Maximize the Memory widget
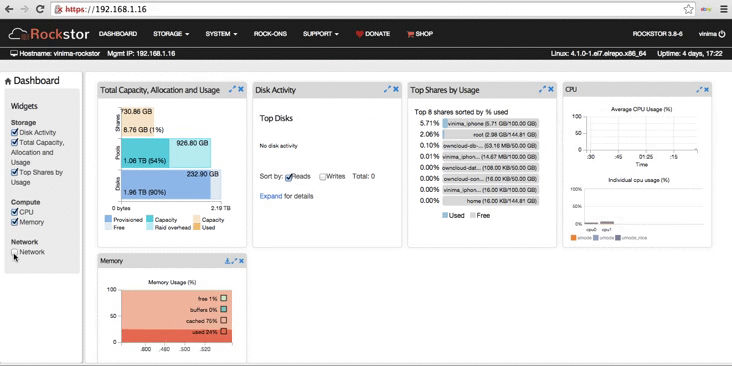Viewport: 732px width, 366px height. click(x=234, y=261)
